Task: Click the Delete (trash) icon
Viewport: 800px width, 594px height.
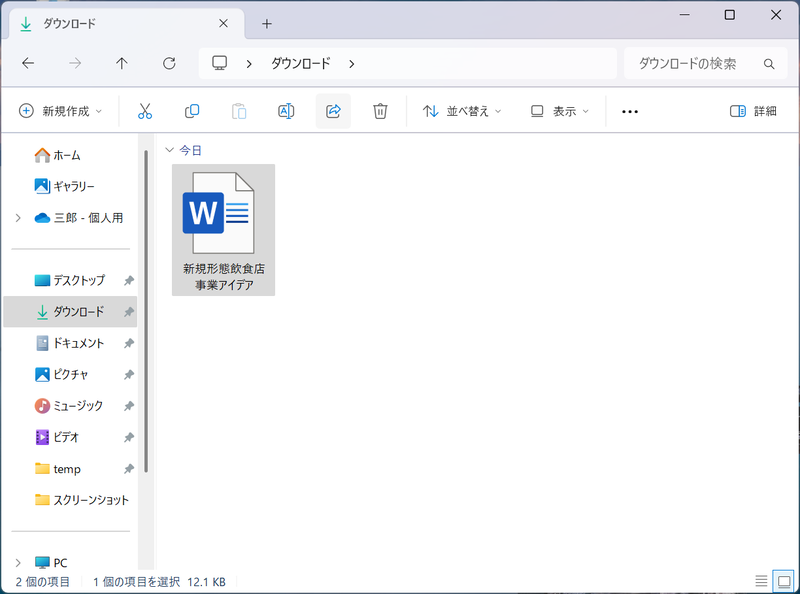Action: (x=380, y=111)
